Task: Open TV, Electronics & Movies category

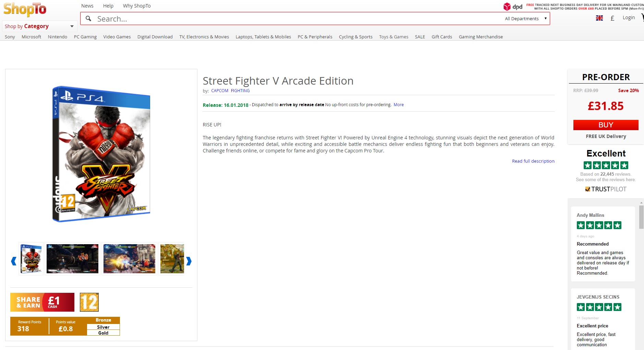Action: [204, 37]
